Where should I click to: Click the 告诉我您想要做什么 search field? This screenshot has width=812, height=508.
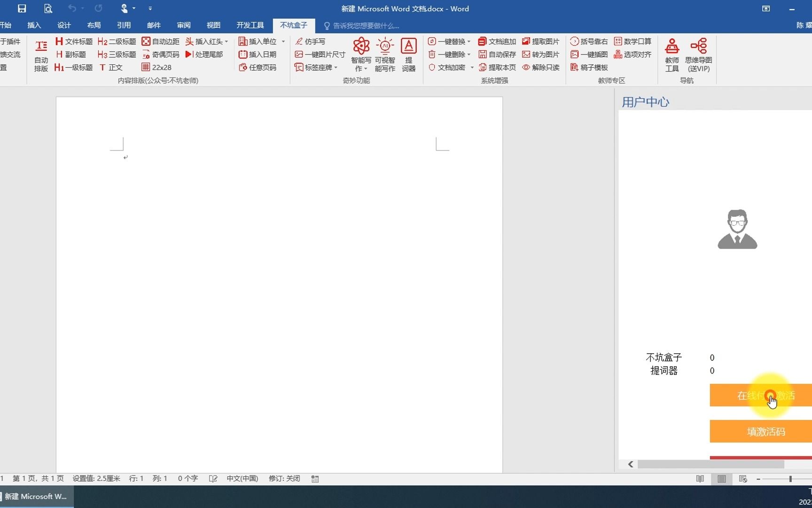[361, 26]
